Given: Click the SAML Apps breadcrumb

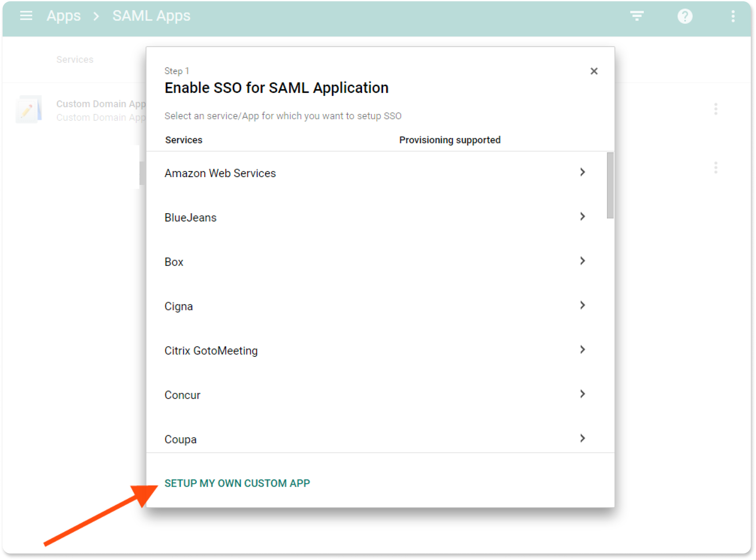Looking at the screenshot, I should click(151, 16).
